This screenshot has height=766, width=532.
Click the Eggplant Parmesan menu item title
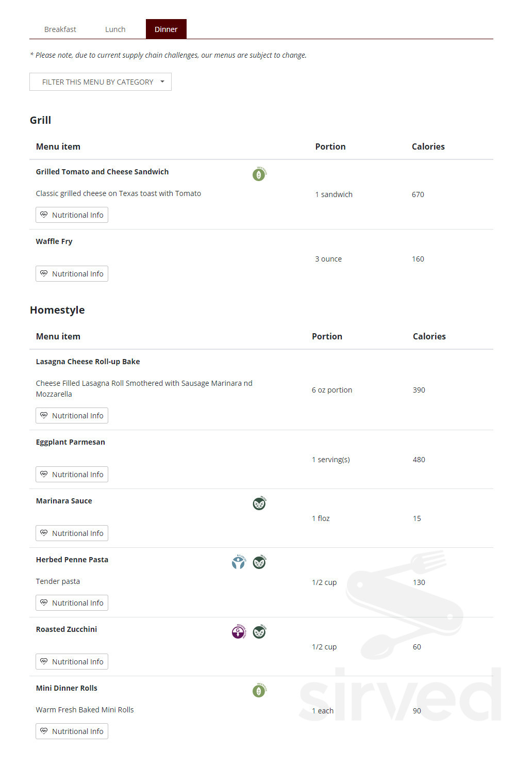(71, 442)
